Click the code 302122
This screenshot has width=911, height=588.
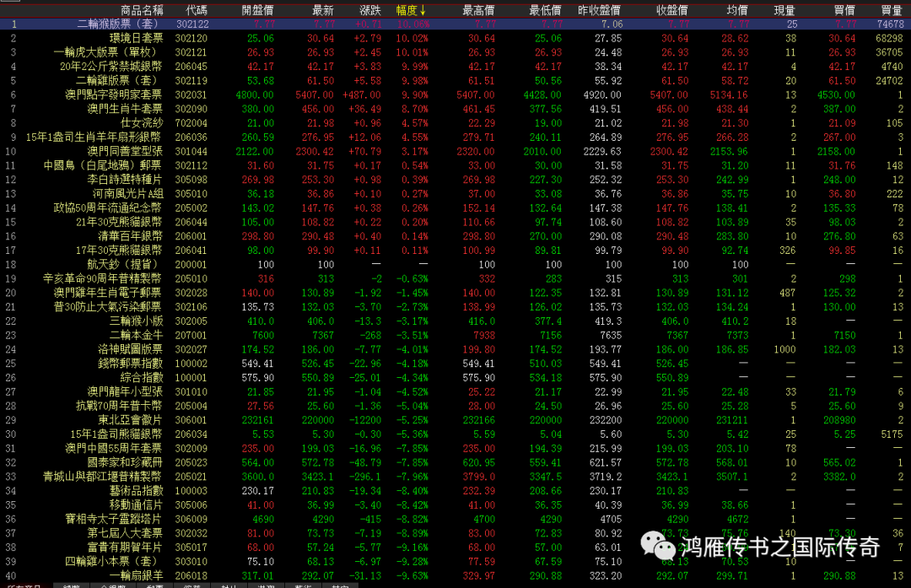(x=191, y=24)
